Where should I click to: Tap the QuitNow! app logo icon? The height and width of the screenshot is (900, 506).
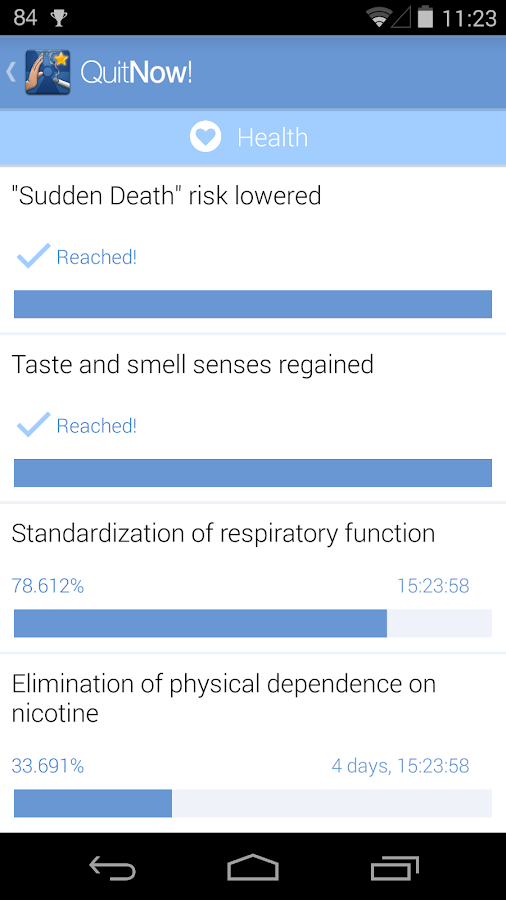(x=48, y=72)
